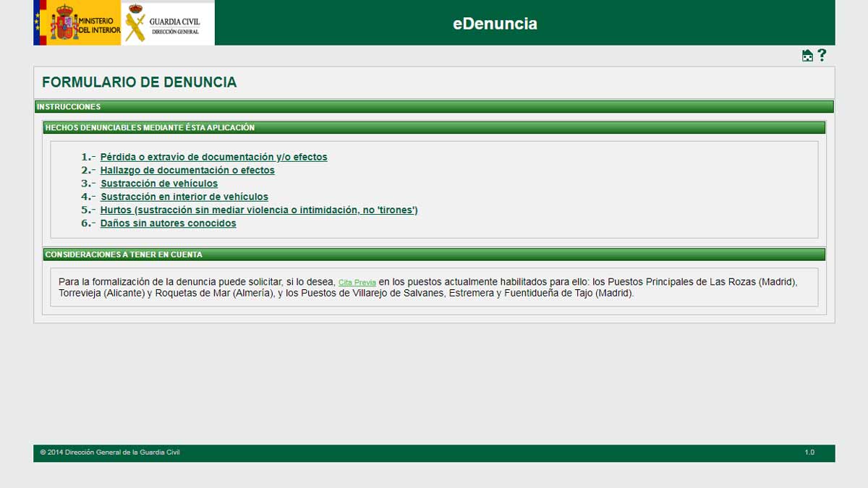Collapse the INSTRUCCIONES section bar
868x488 pixels.
pos(434,107)
